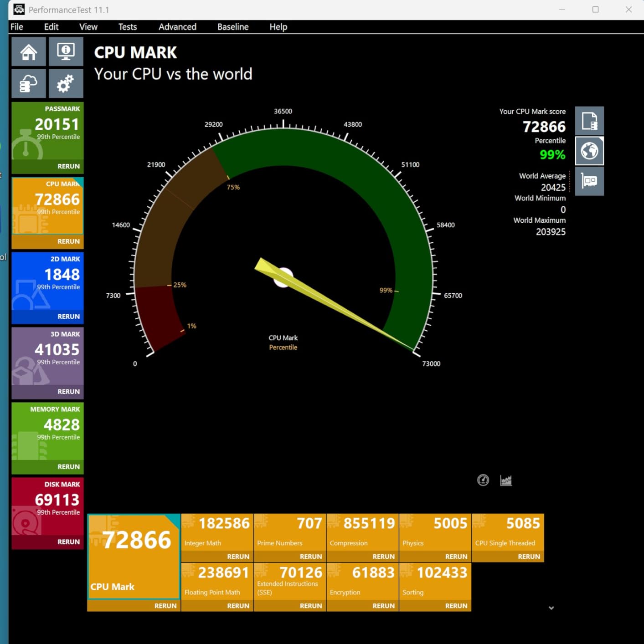Rerun the Prime Numbers test

pos(311,557)
